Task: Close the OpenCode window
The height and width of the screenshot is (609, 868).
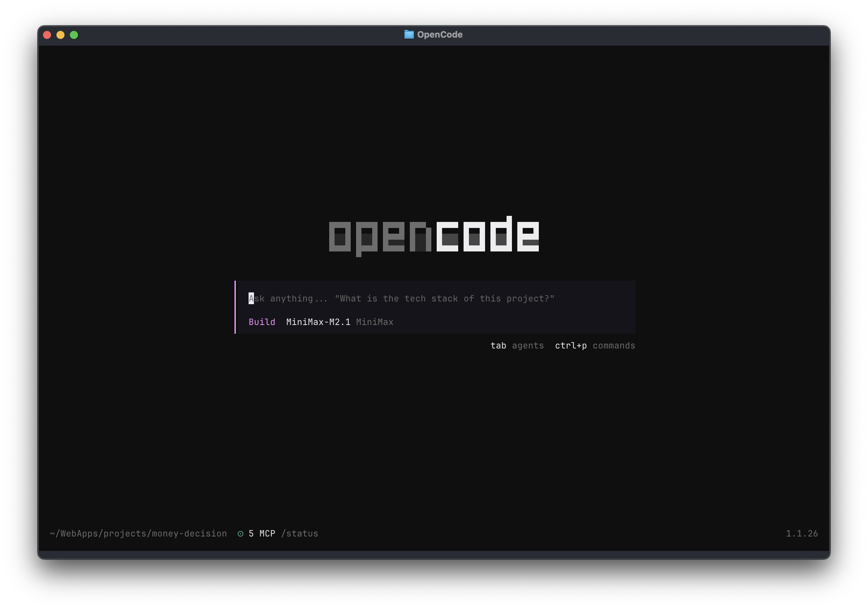Action: (47, 35)
